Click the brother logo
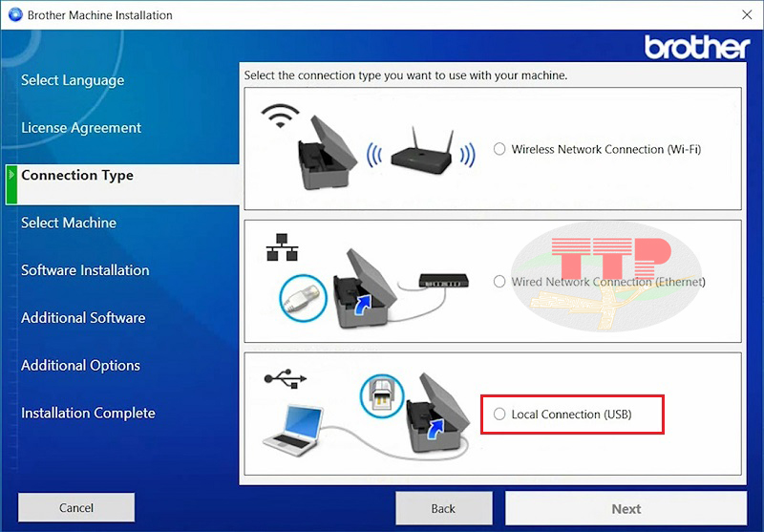 click(x=697, y=47)
